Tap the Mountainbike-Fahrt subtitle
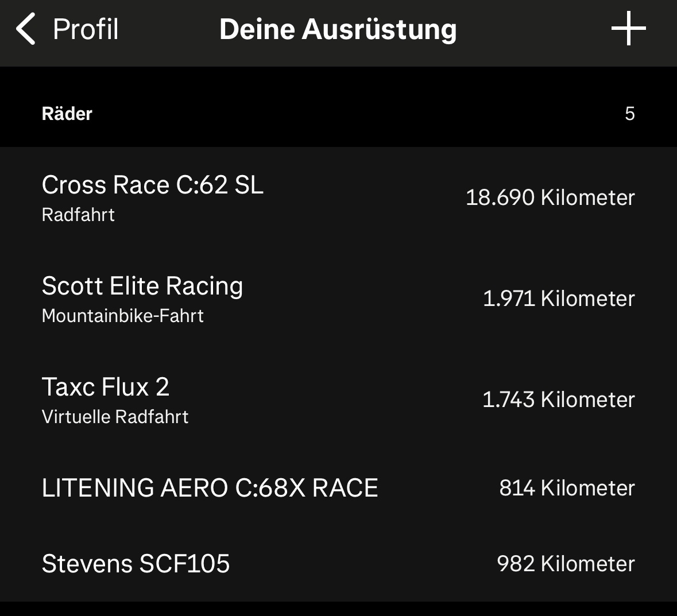The image size is (677, 616). (x=123, y=316)
